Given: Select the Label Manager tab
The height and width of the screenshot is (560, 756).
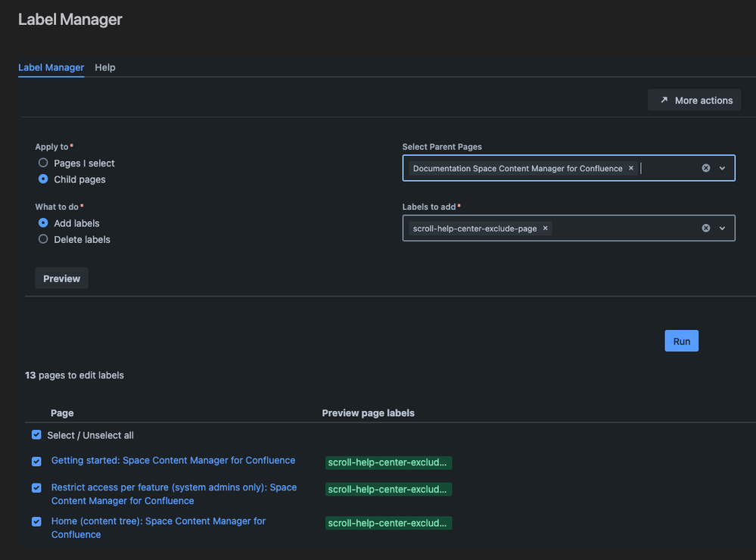Looking at the screenshot, I should 51,67.
